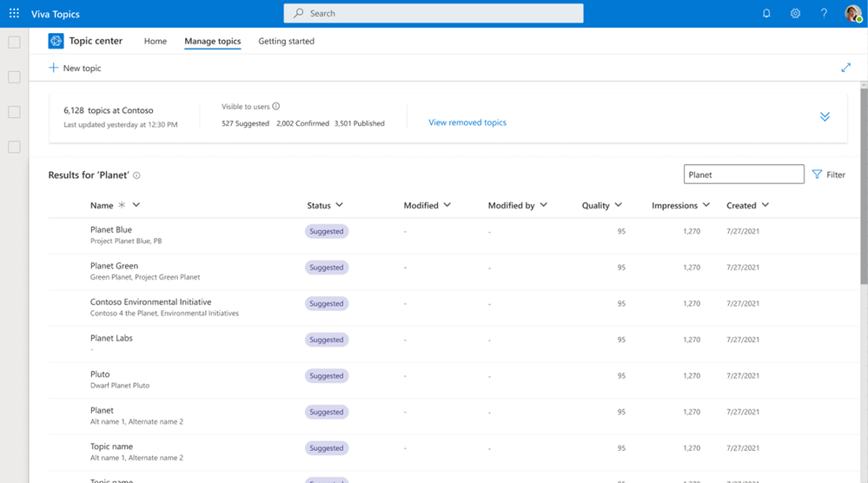Open the Planet Blue topic
The width and height of the screenshot is (868, 483).
point(110,229)
